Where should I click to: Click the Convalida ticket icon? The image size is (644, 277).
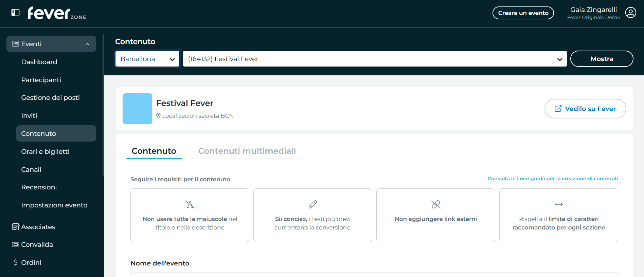point(16,245)
